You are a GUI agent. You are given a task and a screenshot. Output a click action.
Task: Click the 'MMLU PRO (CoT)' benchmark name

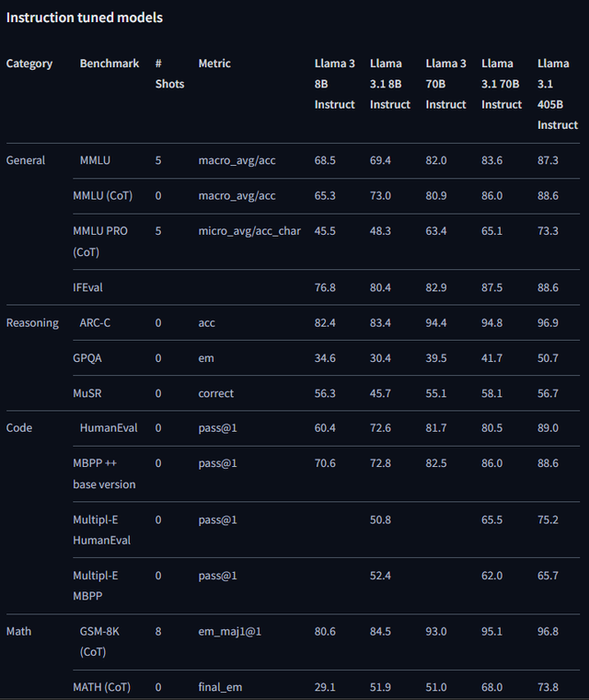coord(100,241)
